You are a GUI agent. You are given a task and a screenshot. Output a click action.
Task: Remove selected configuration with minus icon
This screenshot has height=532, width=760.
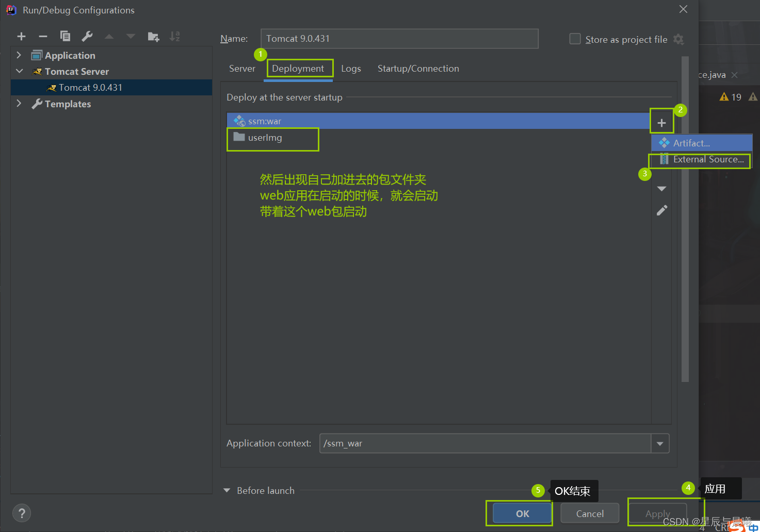(x=43, y=36)
